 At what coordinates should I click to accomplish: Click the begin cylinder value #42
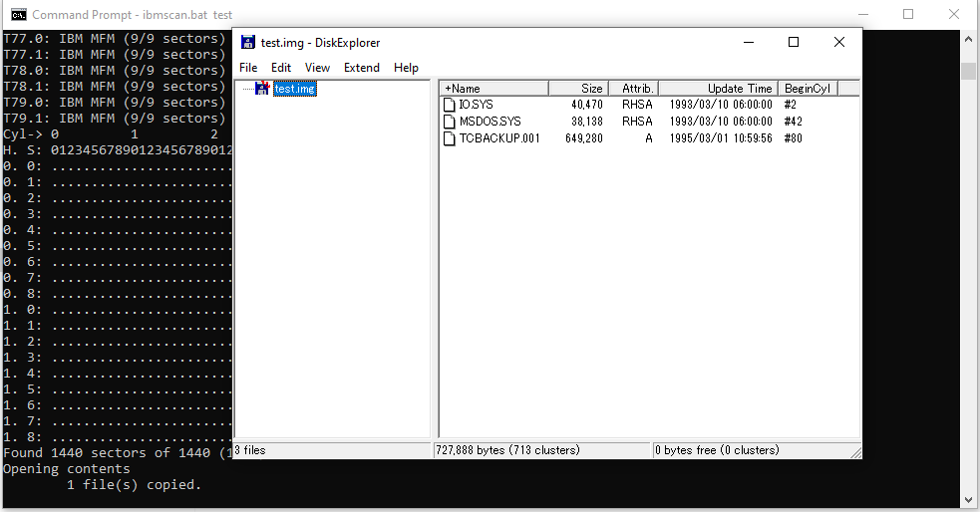click(x=794, y=122)
